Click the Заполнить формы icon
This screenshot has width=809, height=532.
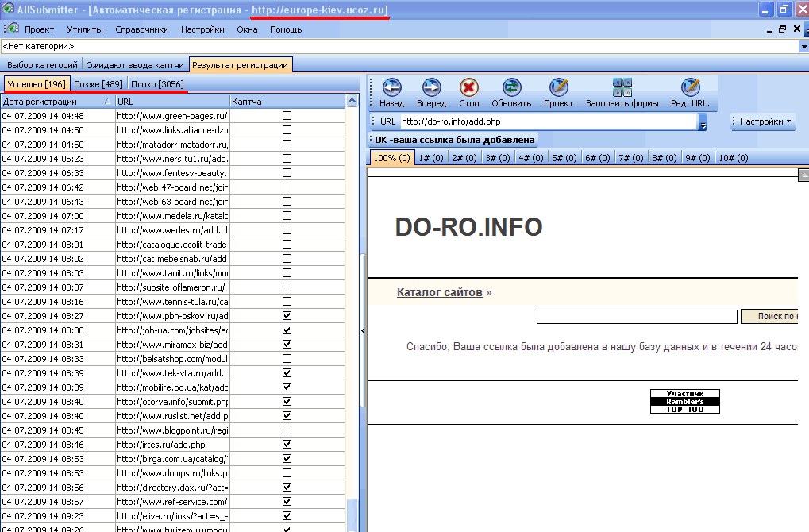pos(622,87)
